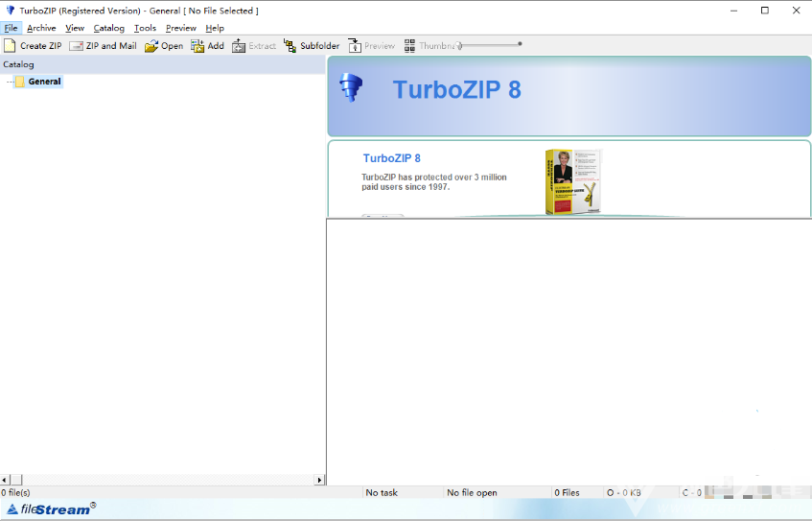
Task: Click the 'TurboZIP has protected over 3 million' text
Action: 434,178
